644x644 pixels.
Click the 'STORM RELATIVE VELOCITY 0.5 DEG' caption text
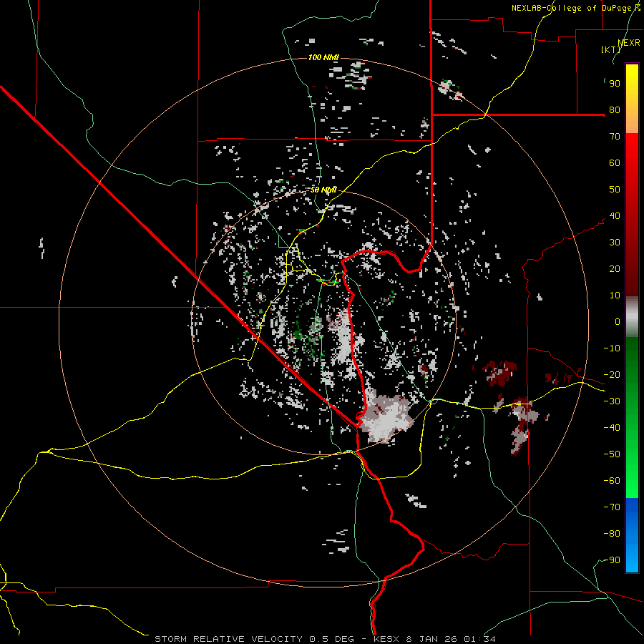[x=254, y=639]
